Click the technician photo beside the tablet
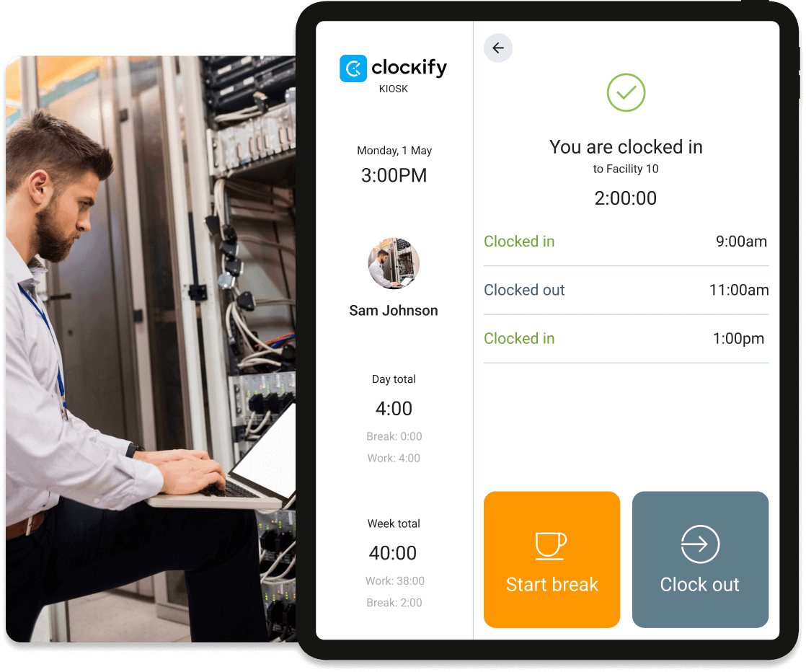 coord(151,348)
